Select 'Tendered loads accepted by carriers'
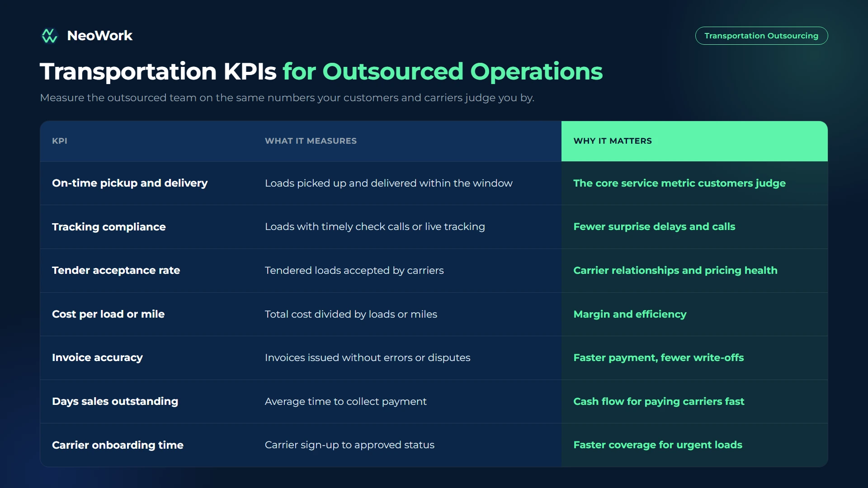 click(x=354, y=270)
